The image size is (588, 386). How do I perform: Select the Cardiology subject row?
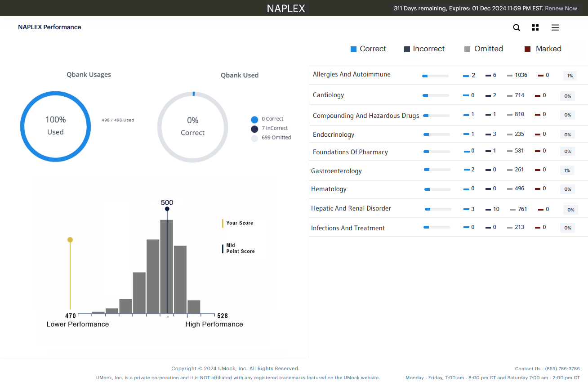tap(448, 95)
